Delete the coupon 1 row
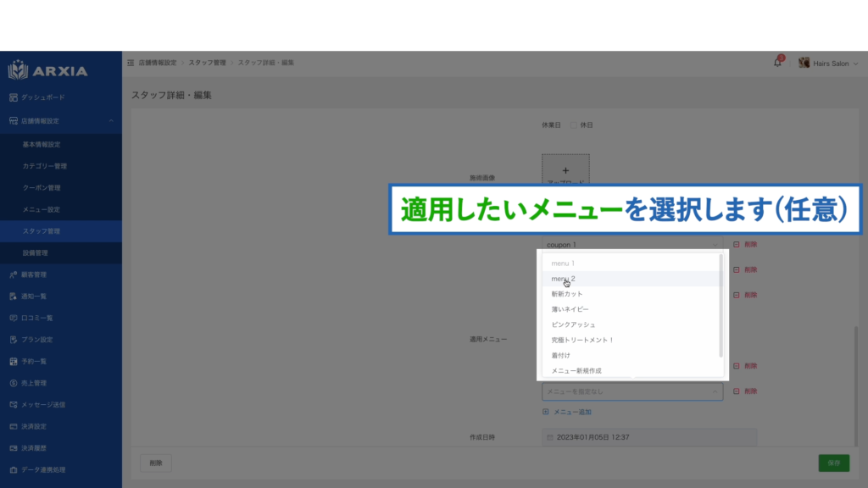868x488 pixels. pos(745,245)
